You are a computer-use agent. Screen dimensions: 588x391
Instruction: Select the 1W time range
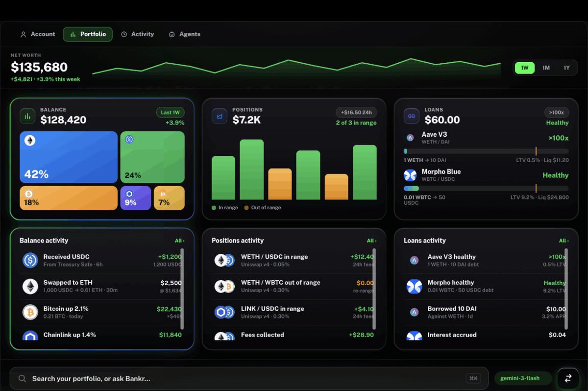pyautogui.click(x=524, y=68)
